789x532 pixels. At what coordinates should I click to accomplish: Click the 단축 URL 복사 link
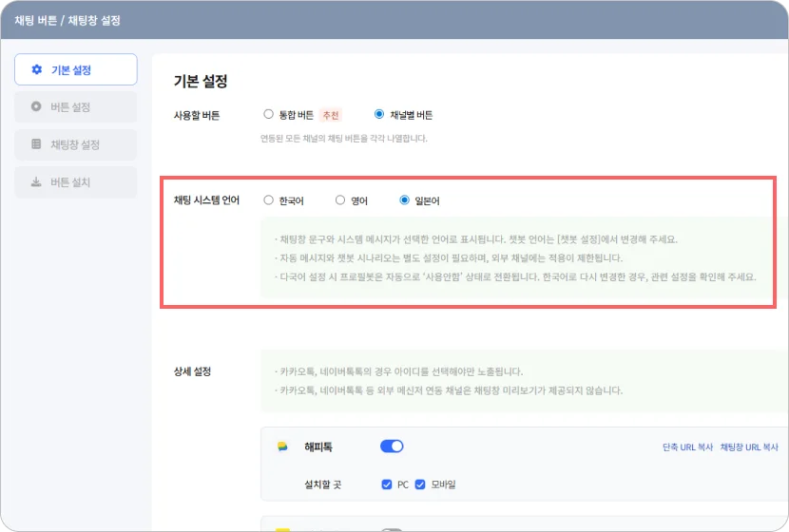click(687, 447)
